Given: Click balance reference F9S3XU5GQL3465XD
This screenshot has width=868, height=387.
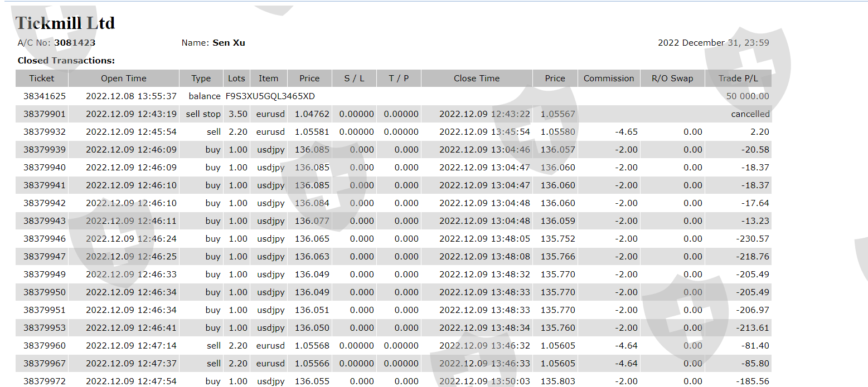Looking at the screenshot, I should tap(270, 96).
